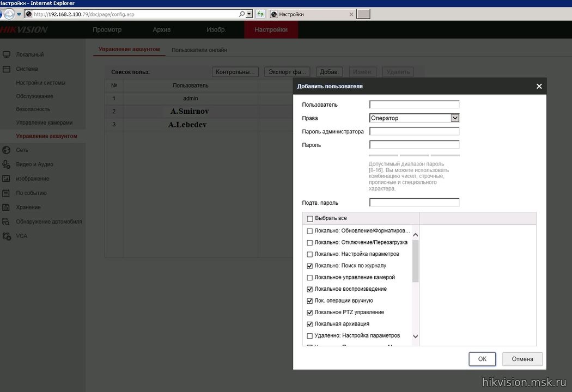572x392 pixels.
Task: Click the Пароль input field
Action: click(414, 145)
